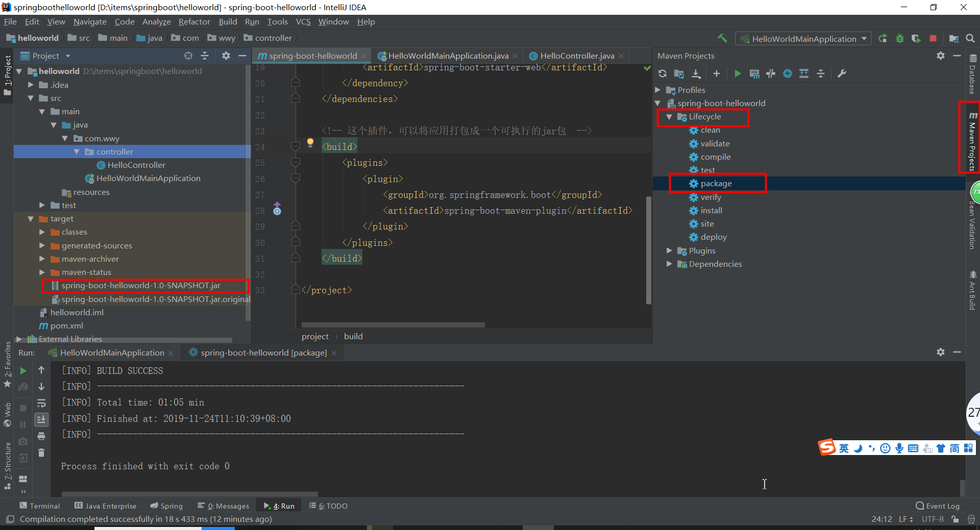Click the Run console horizontal scrollbar
This screenshot has width=980, height=530.
point(189,494)
